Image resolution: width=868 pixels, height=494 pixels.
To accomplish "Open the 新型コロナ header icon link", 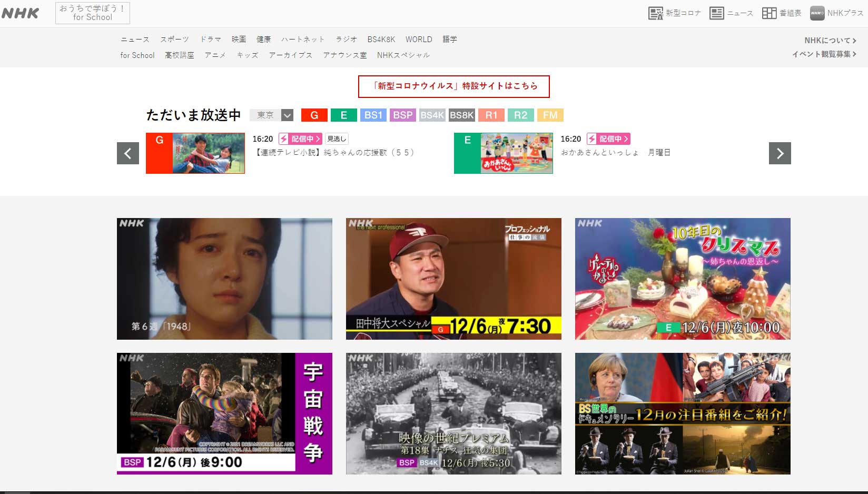I will pos(674,13).
